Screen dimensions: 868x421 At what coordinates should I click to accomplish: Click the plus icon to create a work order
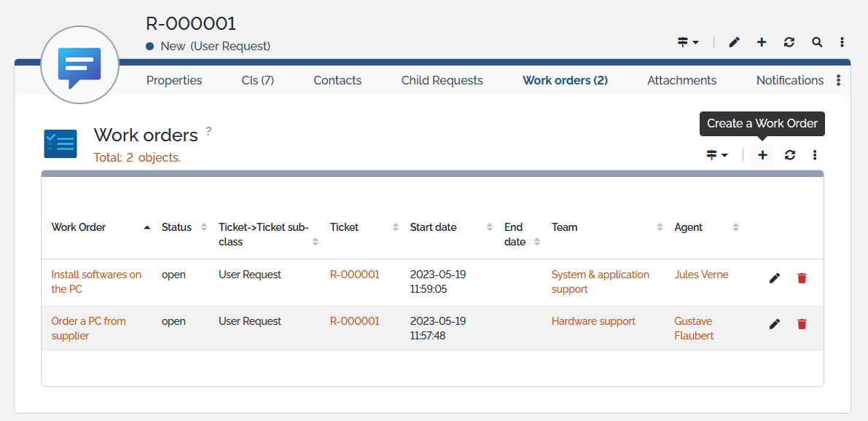pyautogui.click(x=762, y=155)
